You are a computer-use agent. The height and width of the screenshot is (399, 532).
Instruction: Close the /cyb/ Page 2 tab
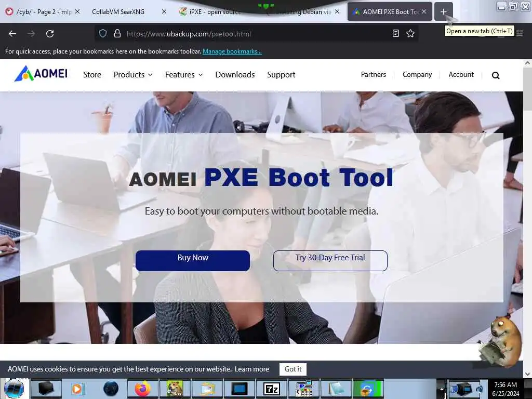click(x=77, y=11)
